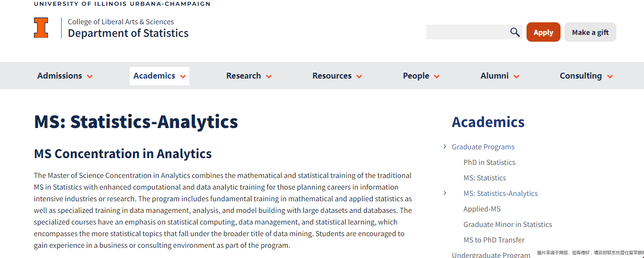Open the PhD in Statistics link
The height and width of the screenshot is (258, 644).
(x=489, y=162)
